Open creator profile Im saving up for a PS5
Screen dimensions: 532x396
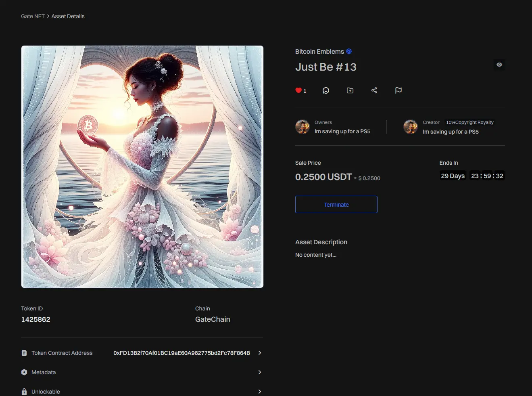[x=451, y=132]
